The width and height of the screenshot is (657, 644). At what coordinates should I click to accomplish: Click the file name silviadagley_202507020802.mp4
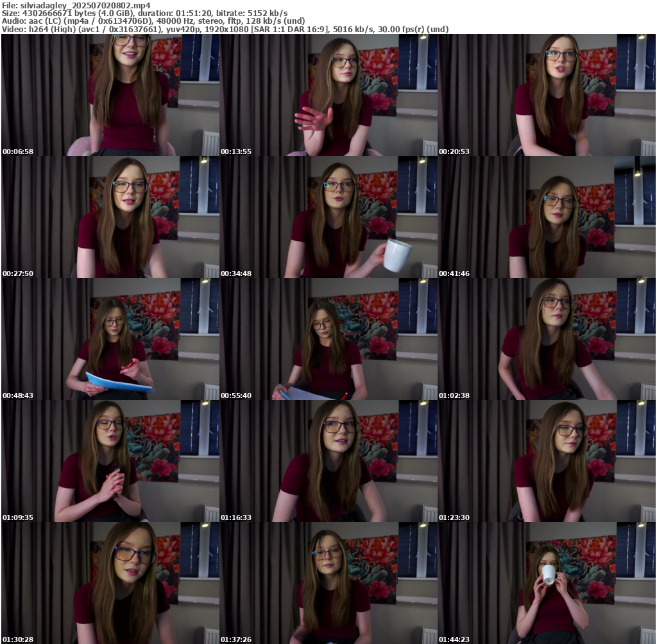pos(85,5)
